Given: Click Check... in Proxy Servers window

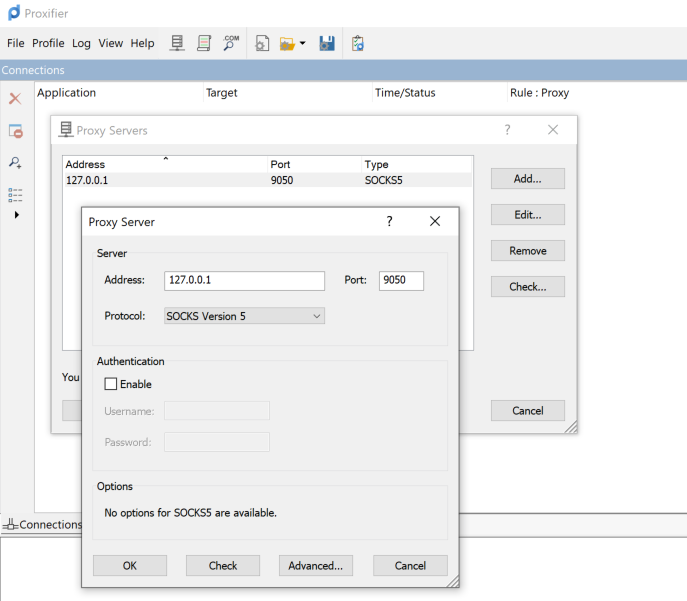Looking at the screenshot, I should pyautogui.click(x=528, y=286).
